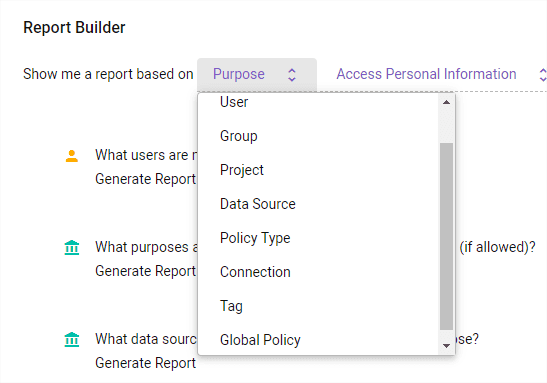Choose Group in the report type list
The height and width of the screenshot is (383, 547).
317,136
